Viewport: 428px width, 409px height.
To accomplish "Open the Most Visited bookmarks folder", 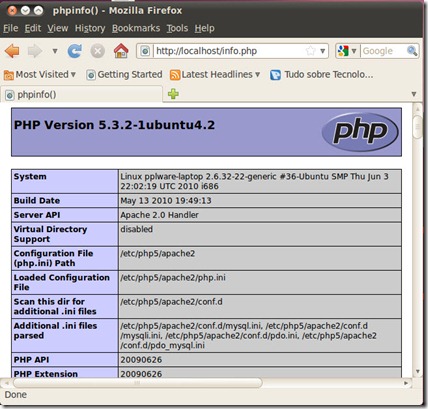I will click(x=40, y=74).
